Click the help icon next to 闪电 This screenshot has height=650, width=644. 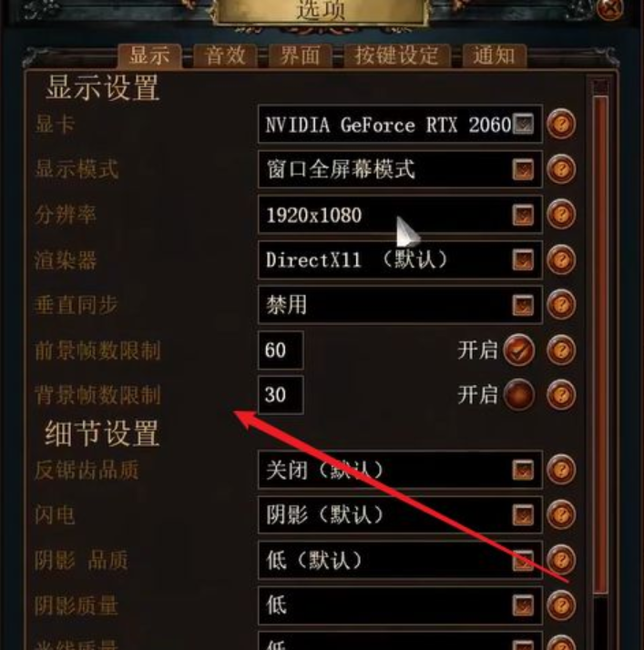click(x=561, y=515)
